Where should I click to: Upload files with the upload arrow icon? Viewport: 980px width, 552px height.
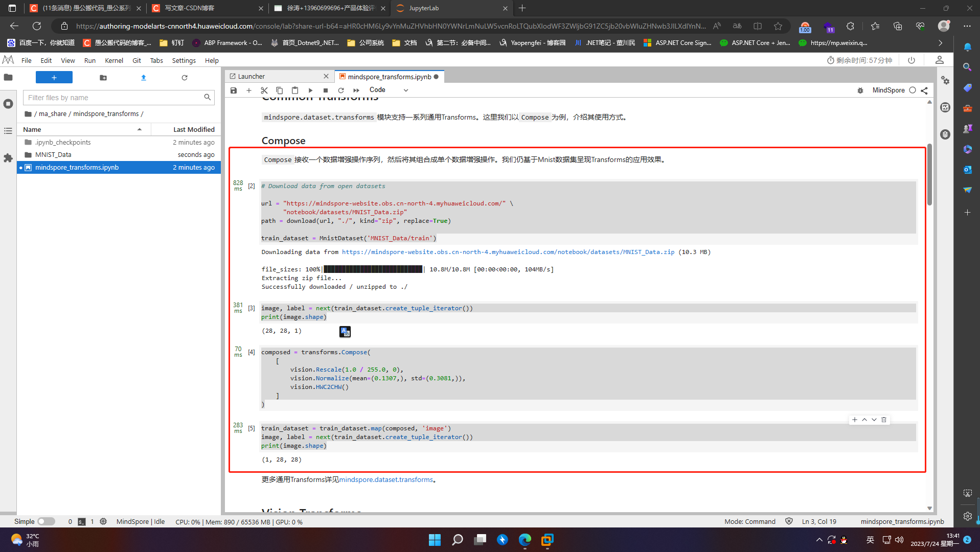pos(144,77)
